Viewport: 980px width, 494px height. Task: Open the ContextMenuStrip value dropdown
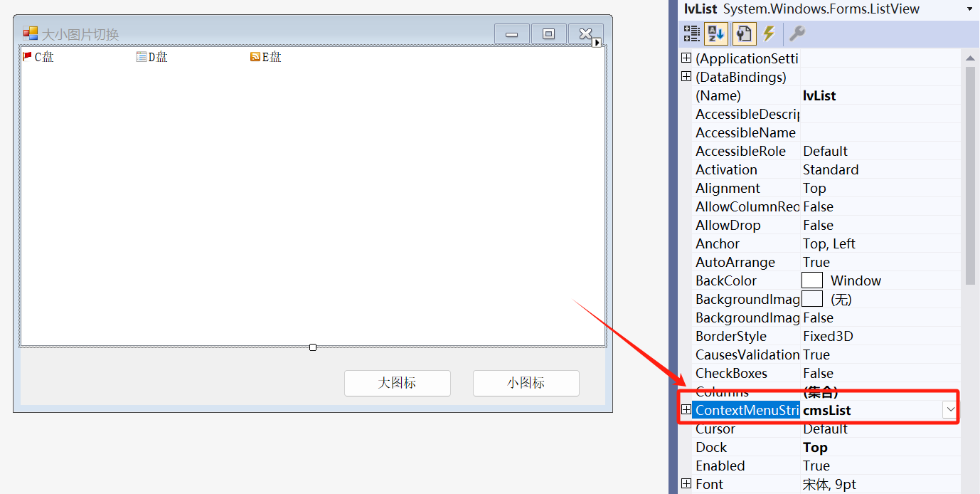(x=949, y=410)
